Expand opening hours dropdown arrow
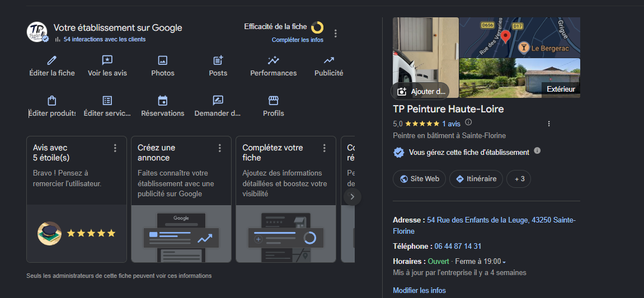 coord(504,262)
